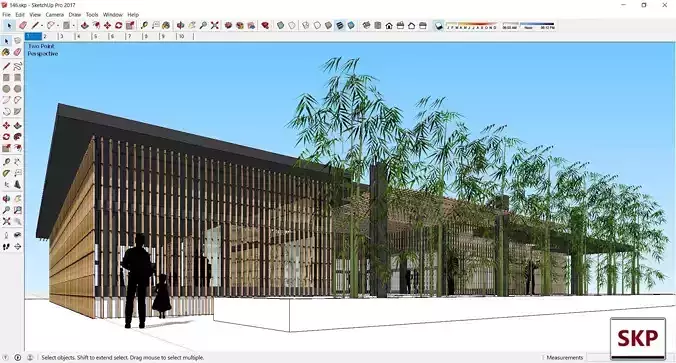Send model to LayOut
This screenshot has height=363, width=676.
tap(251, 25)
